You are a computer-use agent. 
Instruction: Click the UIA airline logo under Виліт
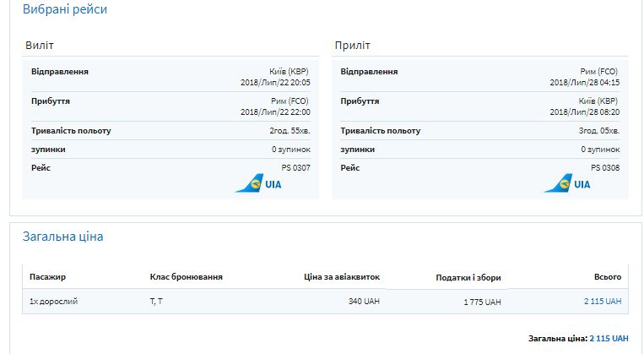(x=258, y=183)
